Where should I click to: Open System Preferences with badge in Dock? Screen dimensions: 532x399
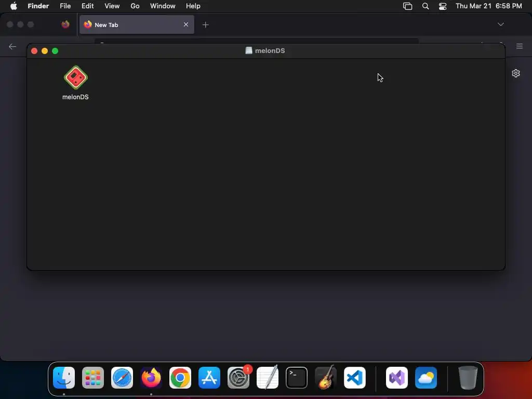tap(238, 378)
